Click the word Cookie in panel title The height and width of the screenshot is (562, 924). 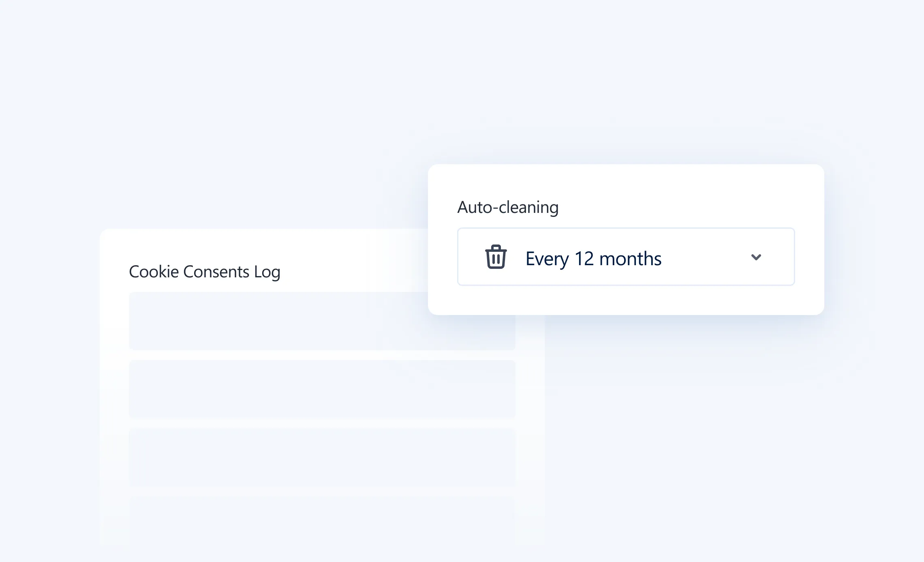click(154, 272)
